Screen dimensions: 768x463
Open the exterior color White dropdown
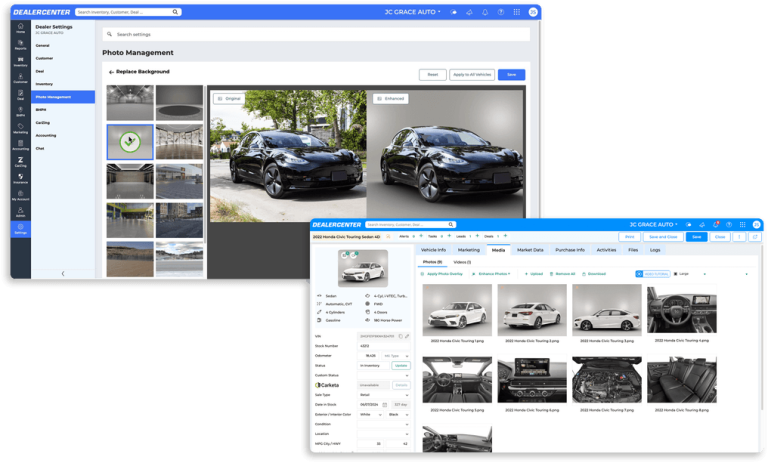coord(370,414)
